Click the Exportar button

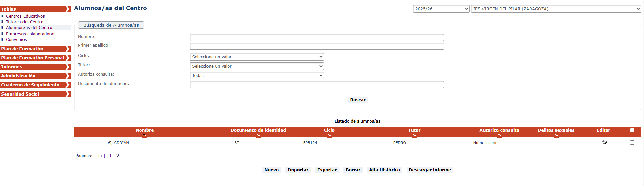tap(327, 170)
